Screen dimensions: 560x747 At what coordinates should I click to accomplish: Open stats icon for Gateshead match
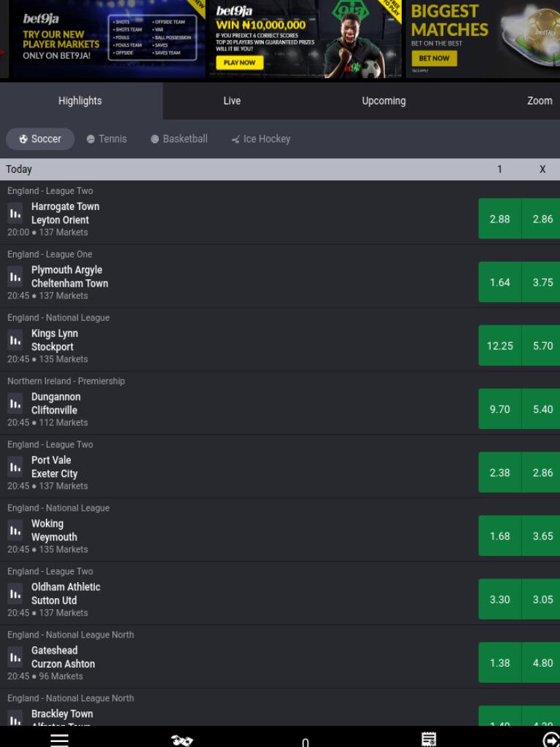15,657
